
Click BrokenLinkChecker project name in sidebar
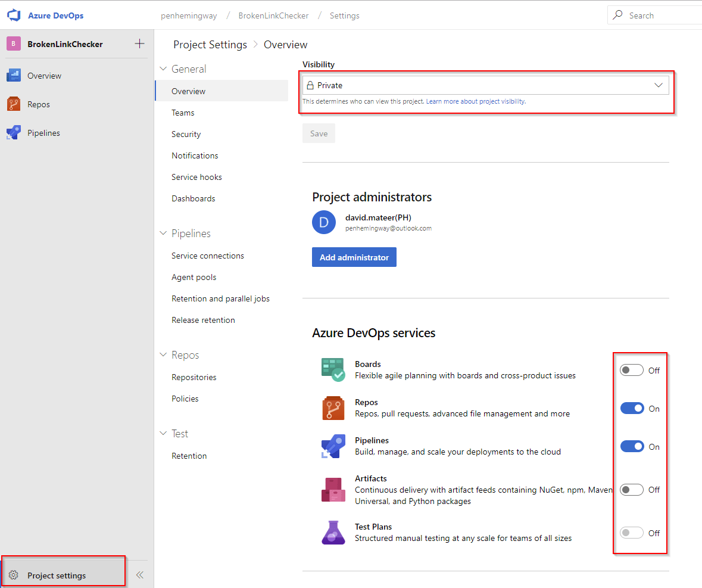point(65,44)
